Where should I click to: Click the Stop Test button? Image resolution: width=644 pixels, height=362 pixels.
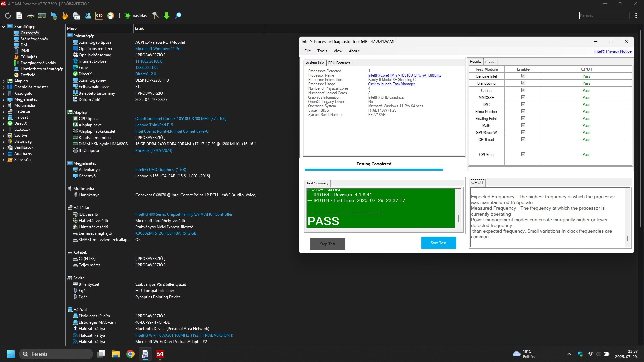tap(328, 244)
